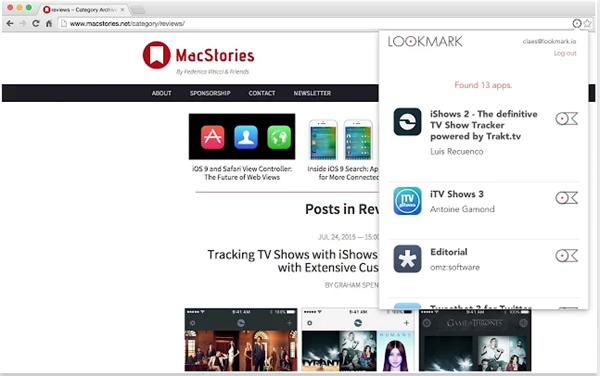This screenshot has height=376, width=600.
Task: Save iTV Shows 3 with its Lookmark button
Action: pos(566,198)
